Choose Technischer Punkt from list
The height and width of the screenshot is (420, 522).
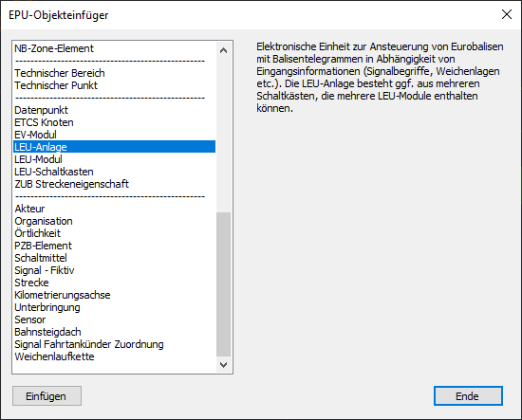coord(115,85)
